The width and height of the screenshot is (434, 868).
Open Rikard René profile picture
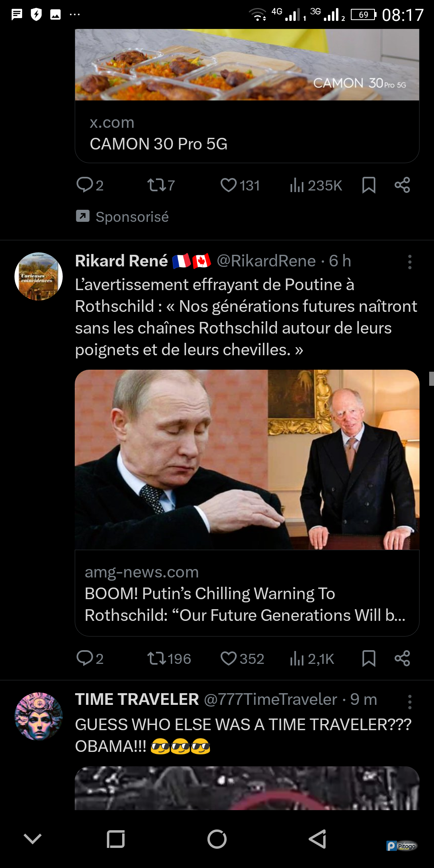click(x=39, y=276)
